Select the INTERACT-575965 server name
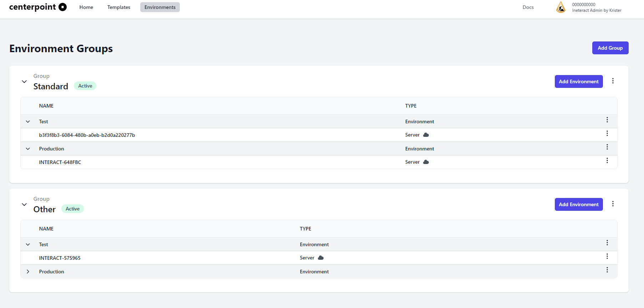The width and height of the screenshot is (644, 308). point(60,258)
